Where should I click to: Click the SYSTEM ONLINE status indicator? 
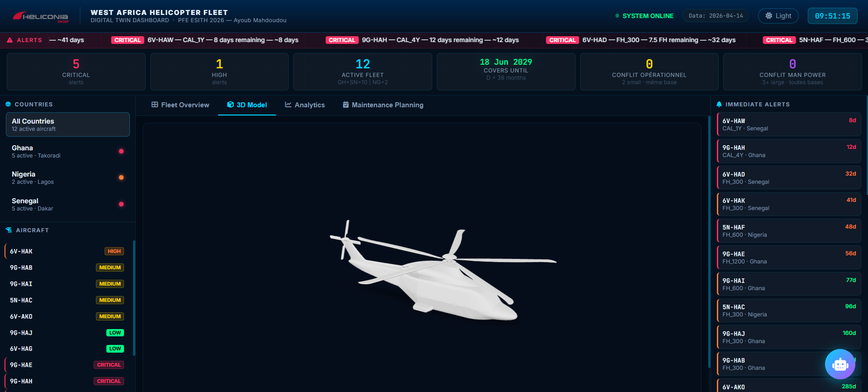tap(644, 16)
